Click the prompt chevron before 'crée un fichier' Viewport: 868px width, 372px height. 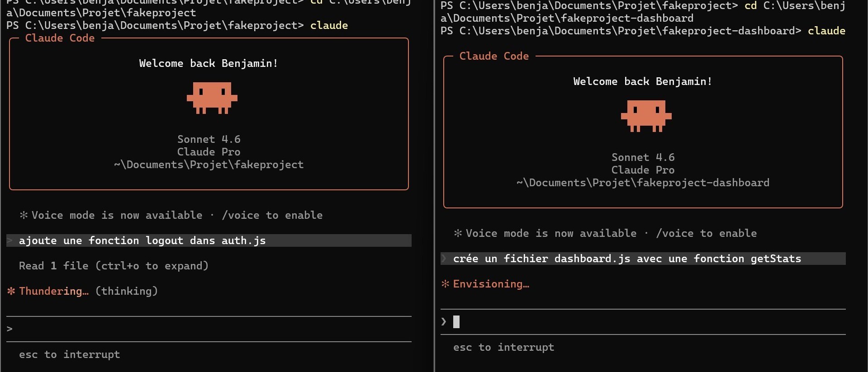(x=444, y=259)
